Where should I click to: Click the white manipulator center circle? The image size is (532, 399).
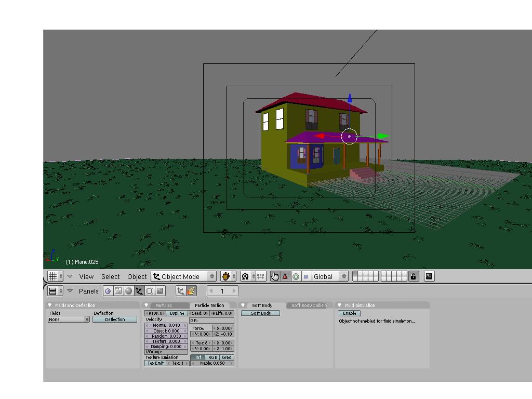point(349,137)
